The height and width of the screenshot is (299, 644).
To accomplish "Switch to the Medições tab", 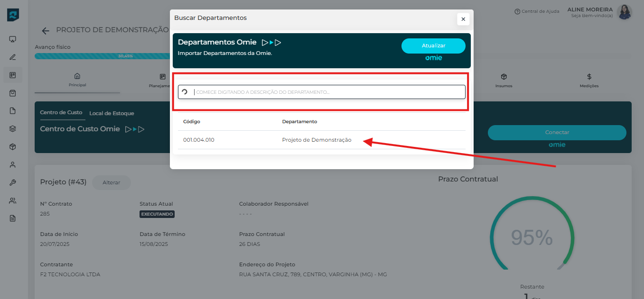I will [x=589, y=81].
